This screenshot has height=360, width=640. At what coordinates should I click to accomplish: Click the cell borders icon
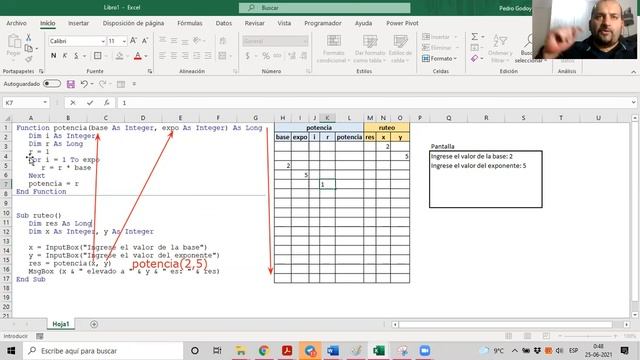pos(98,56)
